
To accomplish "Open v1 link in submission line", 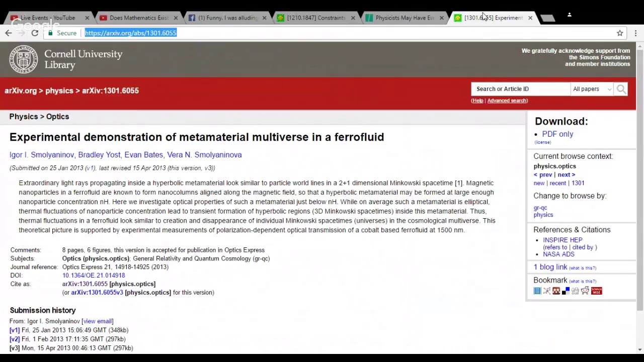I will (90, 168).
